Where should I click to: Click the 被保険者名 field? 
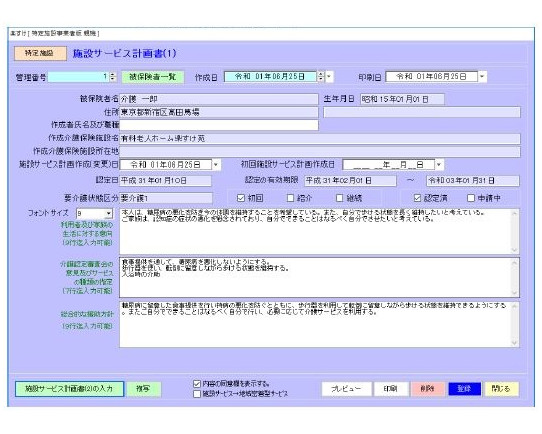(x=219, y=99)
